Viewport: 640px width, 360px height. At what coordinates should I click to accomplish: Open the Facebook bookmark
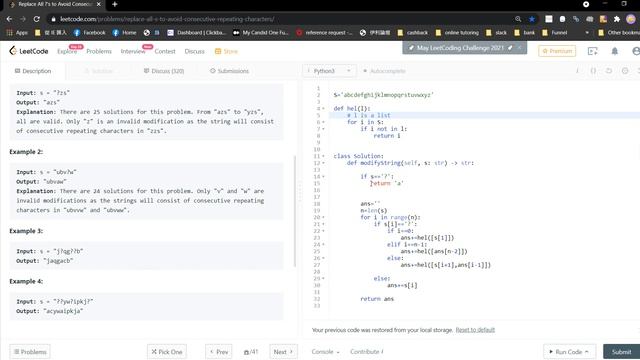click(89, 33)
